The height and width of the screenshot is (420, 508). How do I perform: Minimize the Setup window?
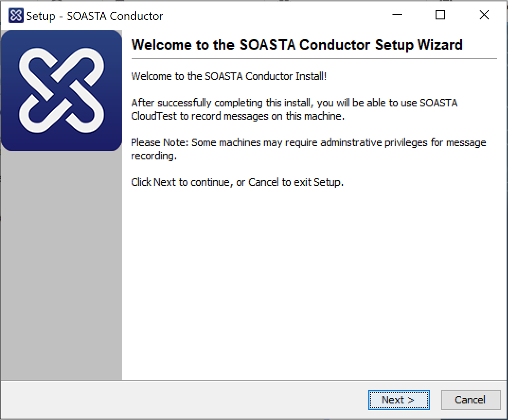pyautogui.click(x=397, y=16)
